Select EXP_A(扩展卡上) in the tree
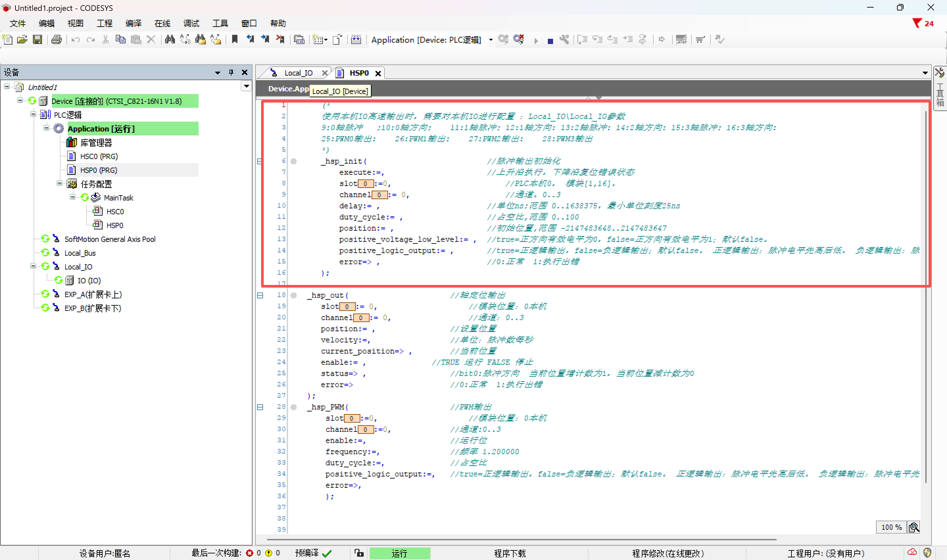Viewport: 947px width, 560px height. [93, 294]
